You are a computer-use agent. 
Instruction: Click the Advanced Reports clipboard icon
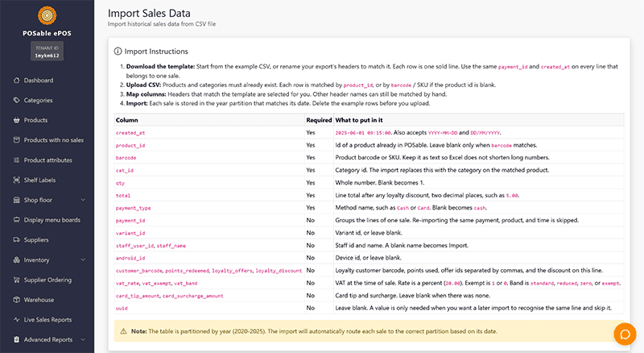[16, 339]
